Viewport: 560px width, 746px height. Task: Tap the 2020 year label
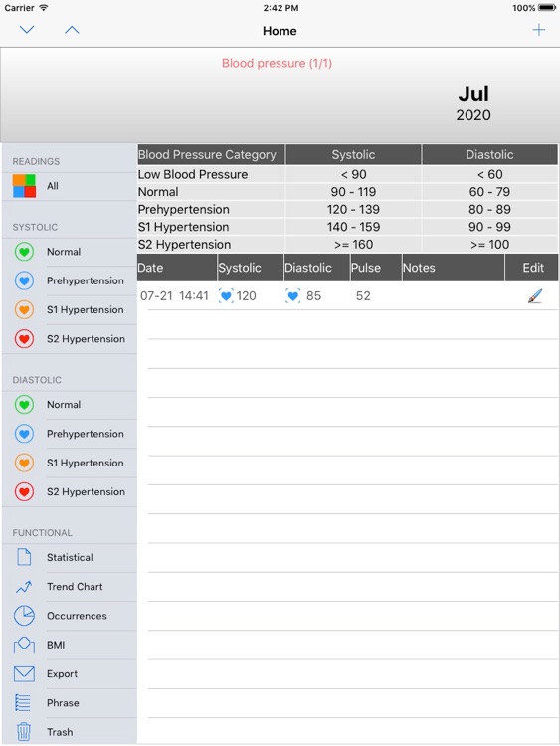pos(473,115)
